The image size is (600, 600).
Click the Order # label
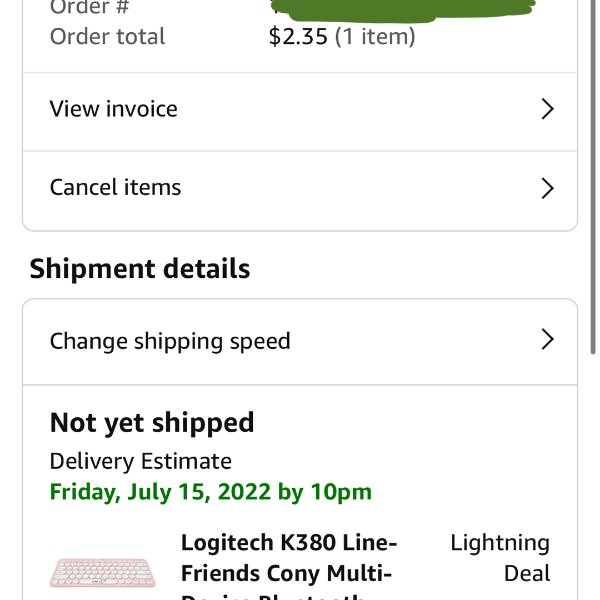(x=90, y=7)
